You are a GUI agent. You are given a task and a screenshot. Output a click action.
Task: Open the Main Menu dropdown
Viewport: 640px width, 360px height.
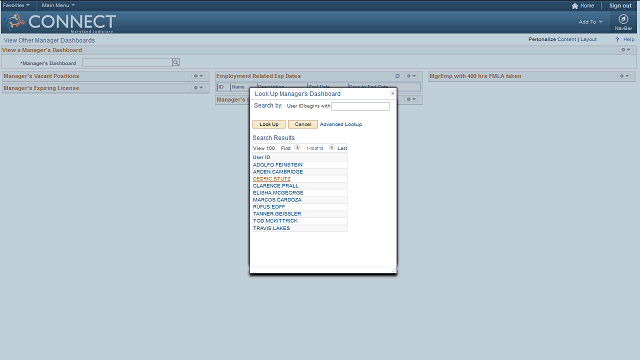point(58,5)
